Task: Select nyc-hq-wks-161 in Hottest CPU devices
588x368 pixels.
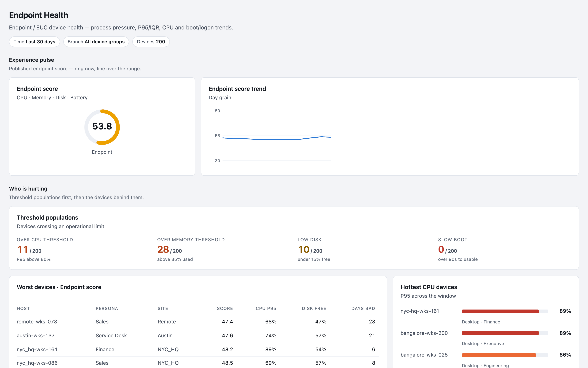Action: coord(420,311)
